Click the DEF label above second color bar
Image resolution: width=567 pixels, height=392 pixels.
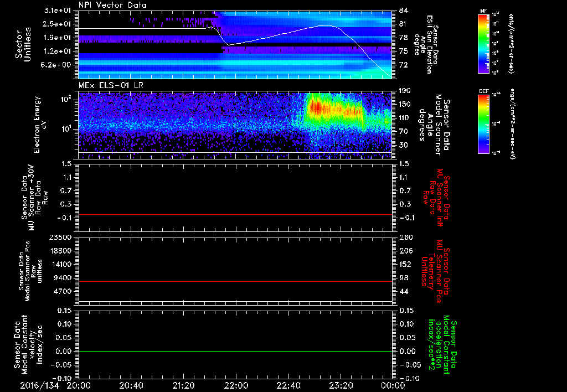(483, 91)
